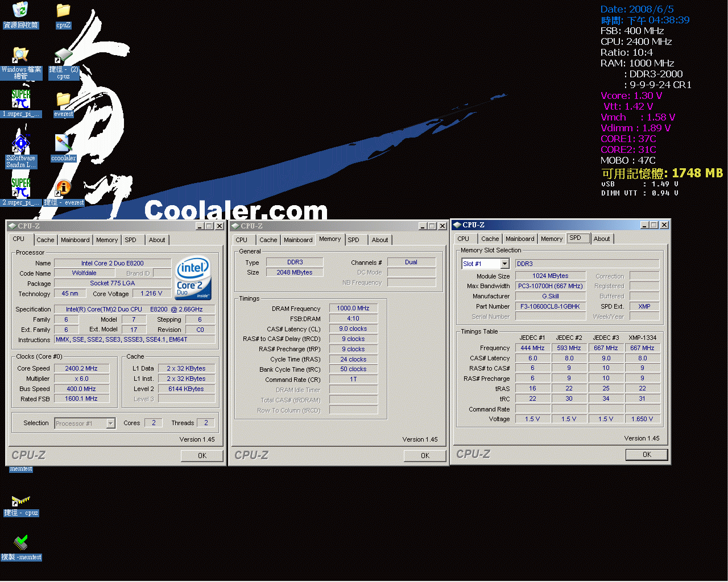Click the Instructions field MMX, SSE, SSE2
Image resolution: width=728 pixels, height=582 pixels.
[135, 339]
